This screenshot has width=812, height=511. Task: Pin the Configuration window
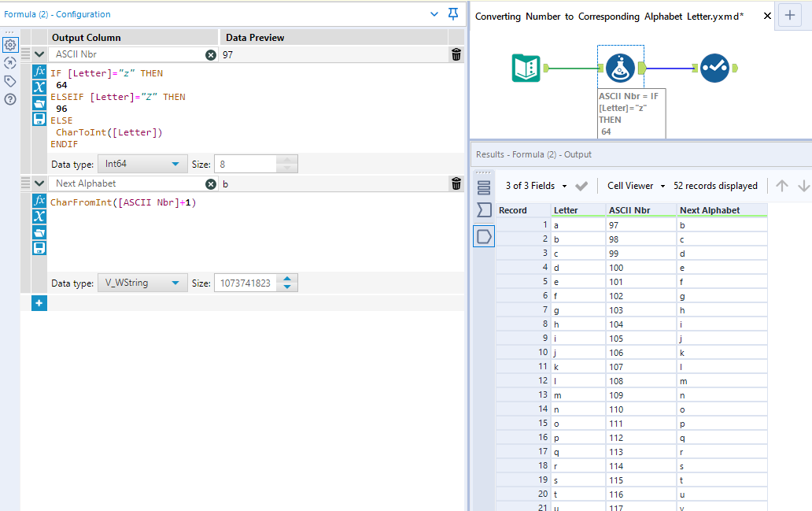pyautogui.click(x=452, y=15)
